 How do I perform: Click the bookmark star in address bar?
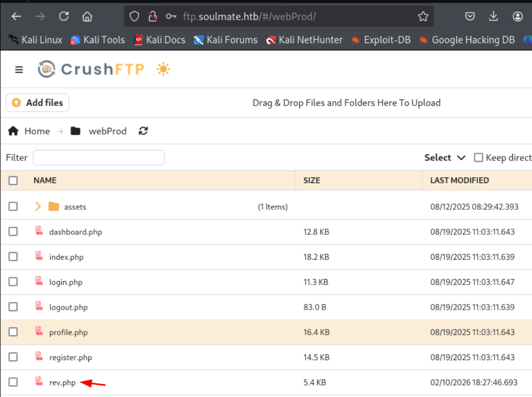click(425, 16)
